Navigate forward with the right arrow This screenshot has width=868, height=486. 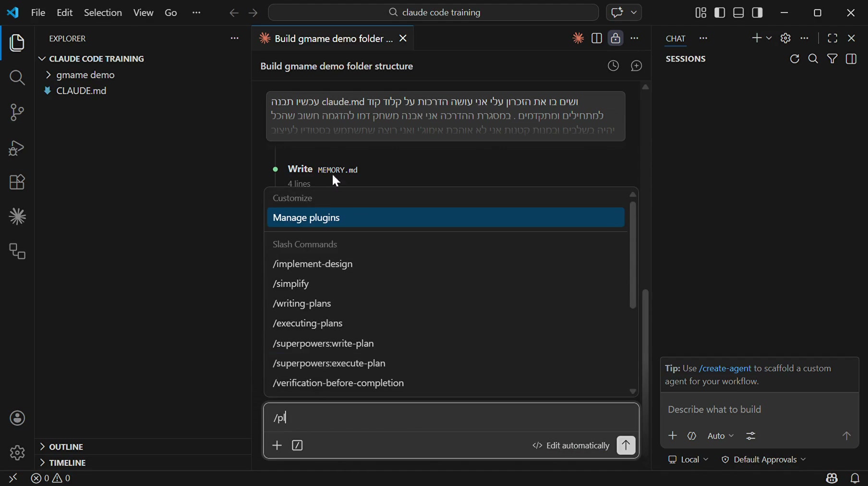coord(253,13)
